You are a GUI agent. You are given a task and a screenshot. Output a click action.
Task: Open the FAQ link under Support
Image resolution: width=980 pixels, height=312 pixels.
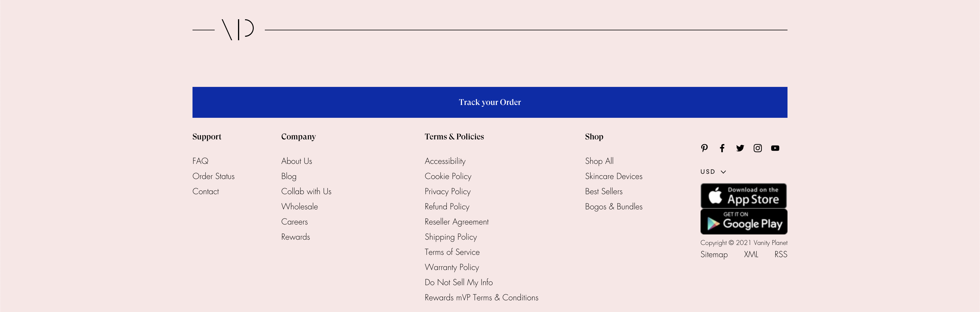point(200,161)
